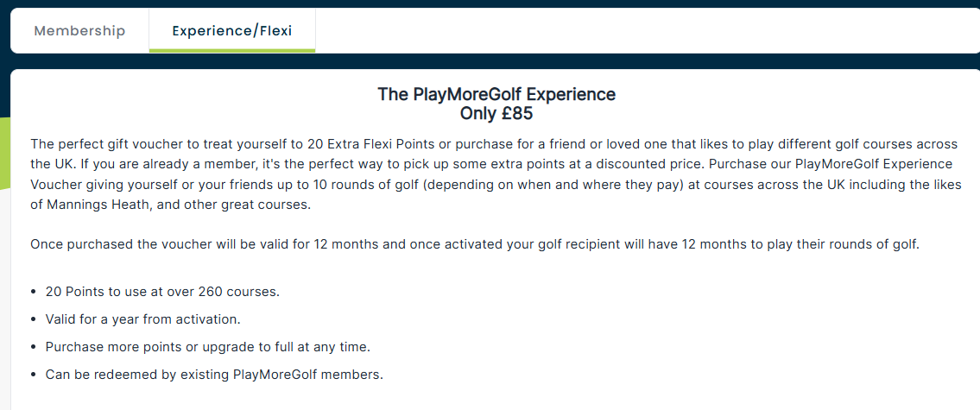Switch to the Membership tab
Image resolution: width=980 pixels, height=410 pixels.
(x=79, y=30)
